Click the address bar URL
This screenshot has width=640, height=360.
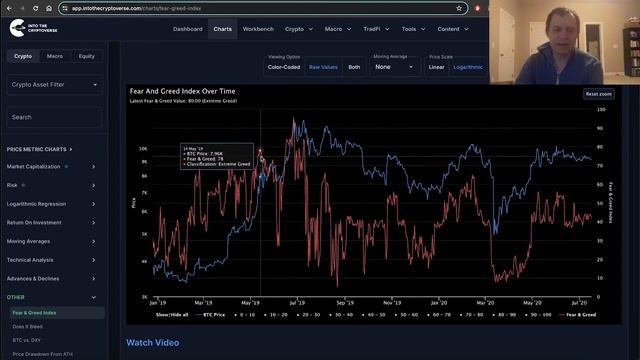(136, 8)
